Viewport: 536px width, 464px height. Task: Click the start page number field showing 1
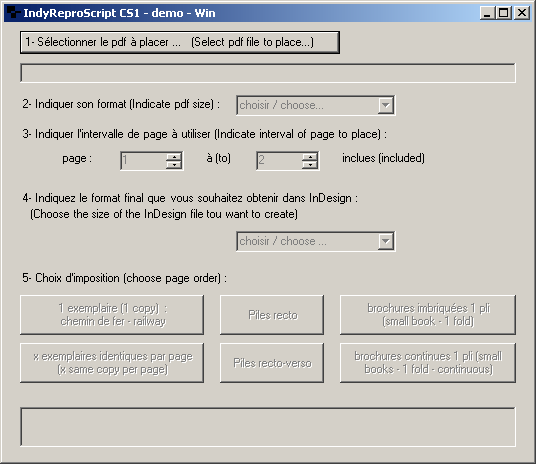pyautogui.click(x=143, y=161)
